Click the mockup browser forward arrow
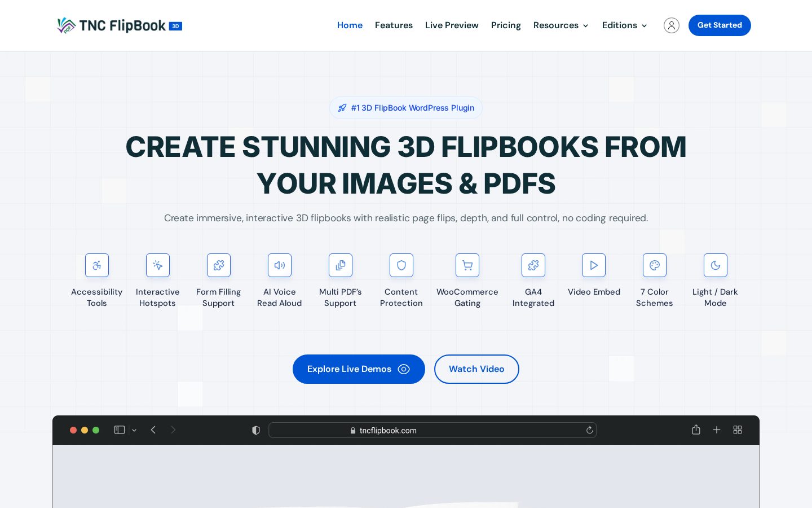This screenshot has height=508, width=812. (173, 430)
